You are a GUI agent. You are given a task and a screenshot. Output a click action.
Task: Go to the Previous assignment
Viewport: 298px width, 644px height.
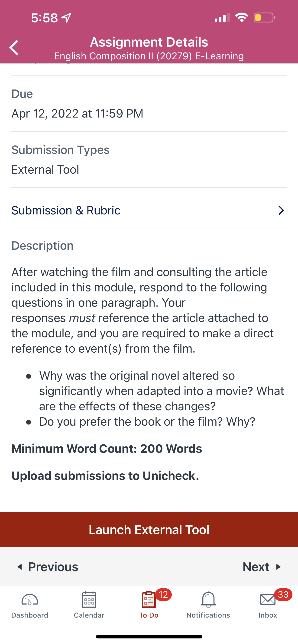tap(47, 567)
